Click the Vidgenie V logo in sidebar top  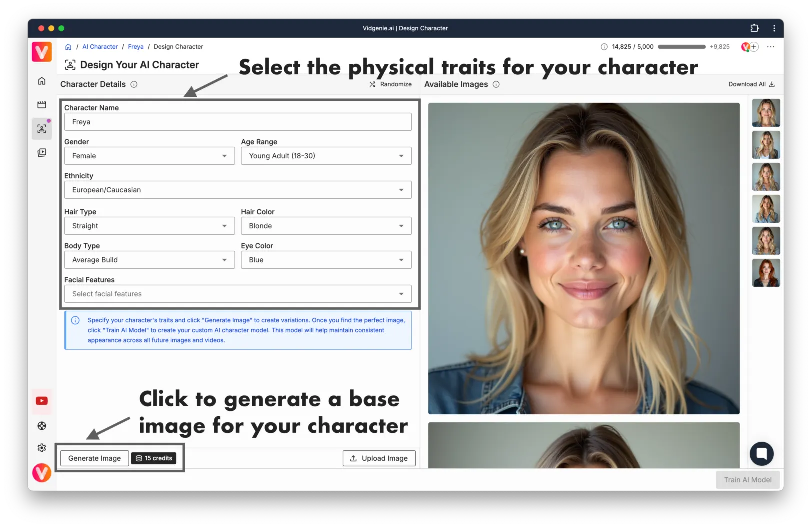point(42,52)
